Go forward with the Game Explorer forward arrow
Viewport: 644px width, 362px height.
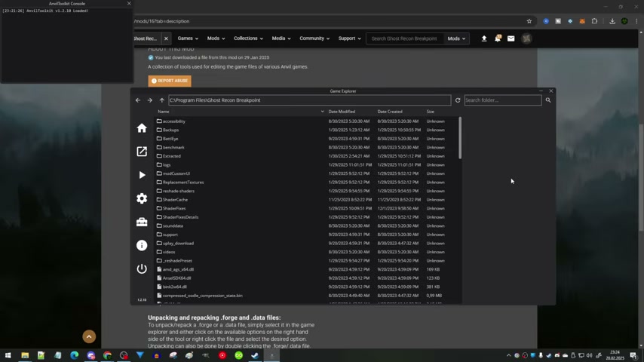[x=150, y=100]
